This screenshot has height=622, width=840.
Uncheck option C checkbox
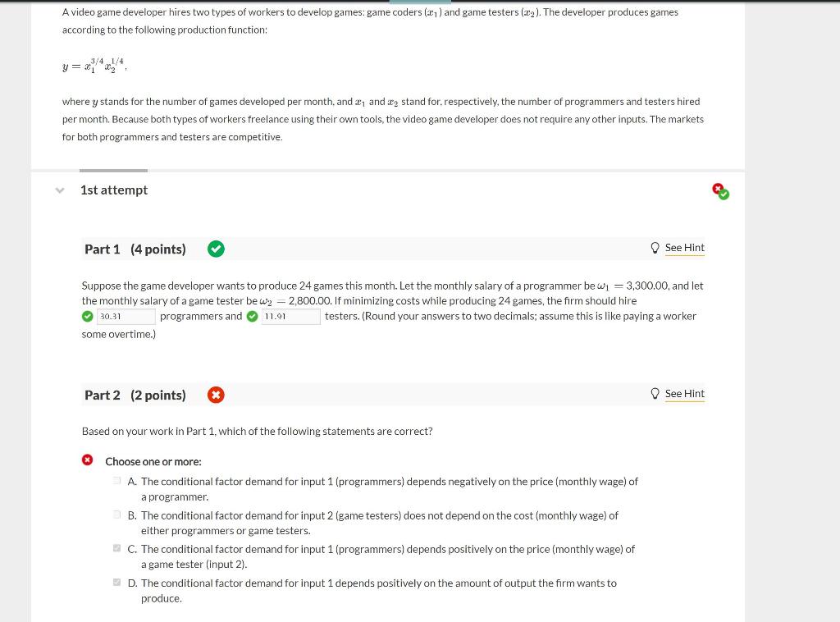coord(116,548)
